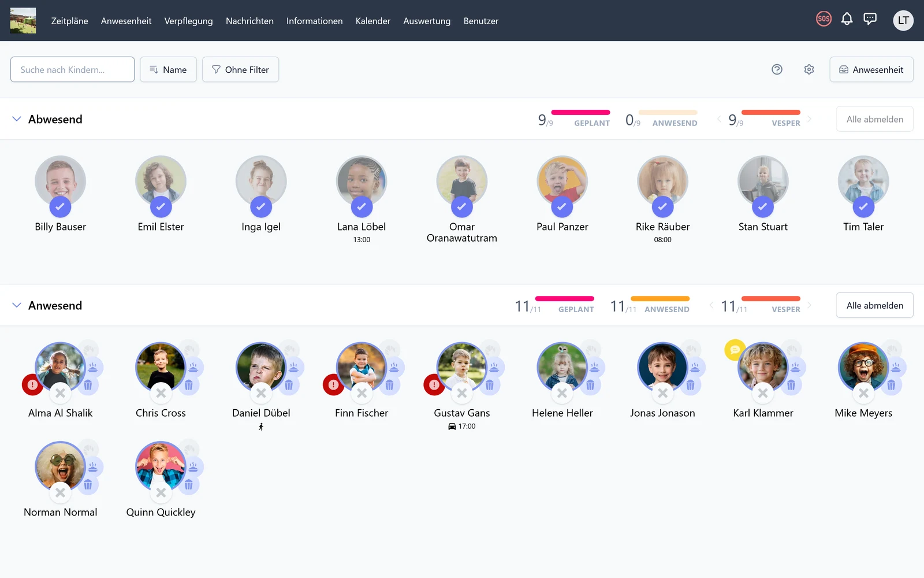Open the help question mark icon
This screenshot has height=578, width=924.
777,69
